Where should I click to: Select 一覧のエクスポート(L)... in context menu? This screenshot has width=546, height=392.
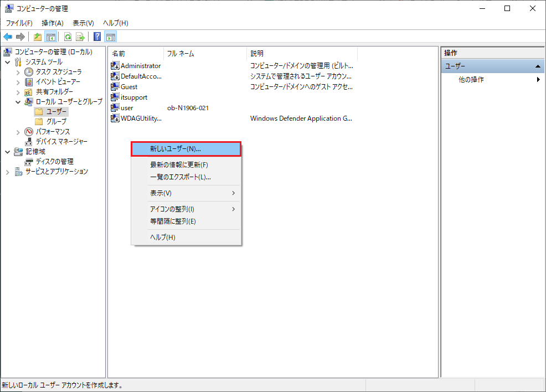[x=181, y=177]
